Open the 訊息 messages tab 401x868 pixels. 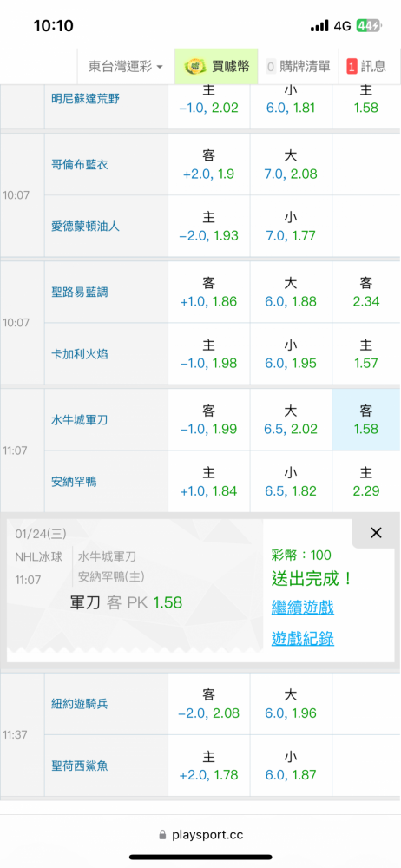(x=366, y=67)
